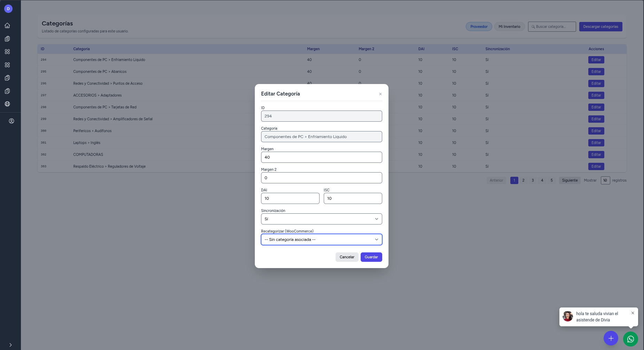Open the WhatsApp chat button

[x=630, y=339]
